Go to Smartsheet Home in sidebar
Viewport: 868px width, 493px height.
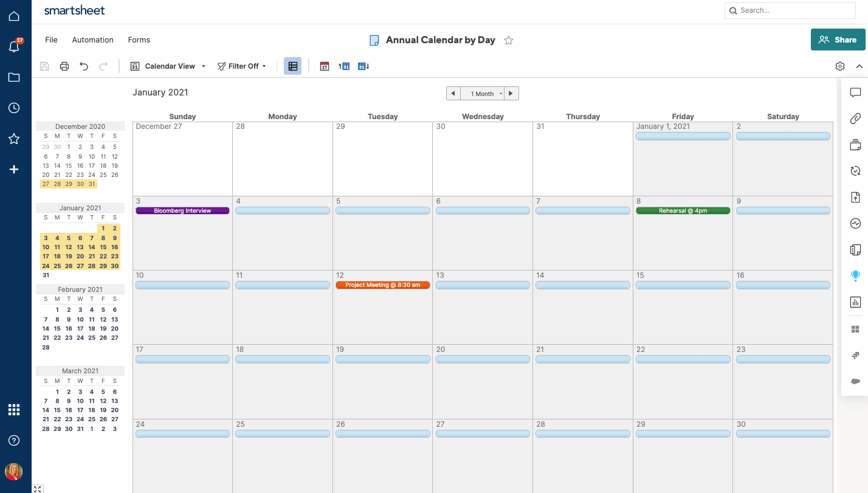14,16
